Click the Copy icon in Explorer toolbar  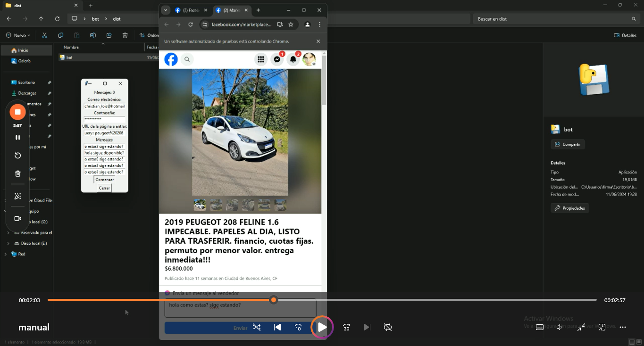tap(60, 35)
